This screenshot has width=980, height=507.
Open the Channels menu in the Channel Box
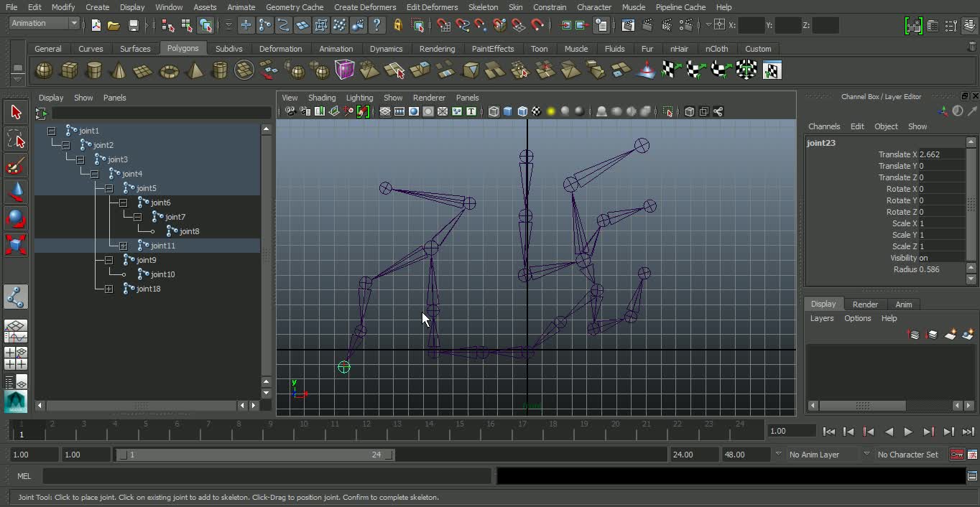tap(824, 126)
